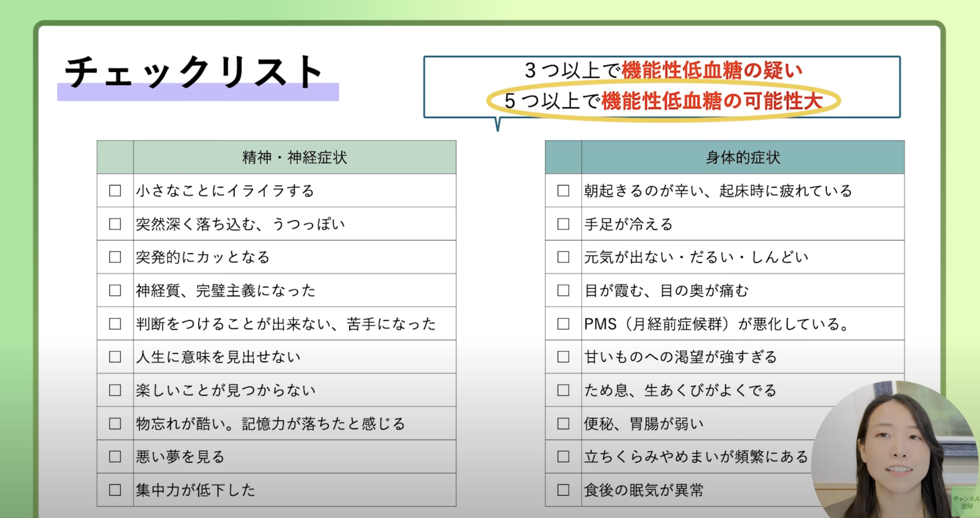Click the チャンネル登録 subscribe button
The width and height of the screenshot is (980, 518).
pyautogui.click(x=966, y=502)
